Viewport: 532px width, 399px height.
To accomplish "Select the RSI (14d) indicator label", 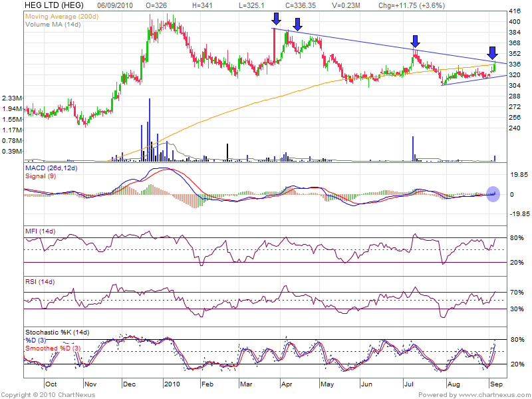I will [39, 282].
